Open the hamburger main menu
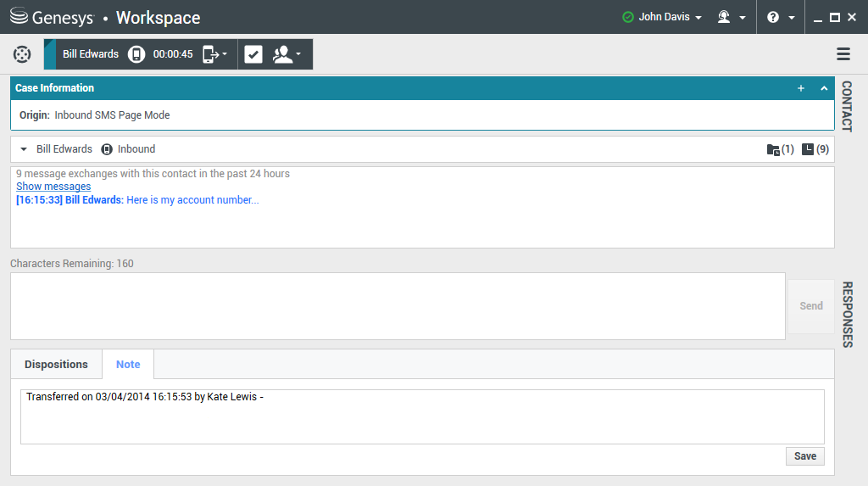868x486 pixels. (x=843, y=54)
